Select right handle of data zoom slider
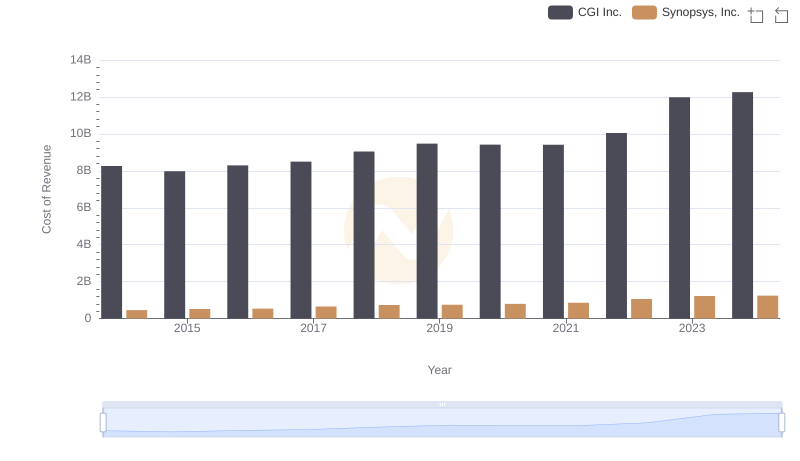This screenshot has width=800, height=461. (782, 423)
